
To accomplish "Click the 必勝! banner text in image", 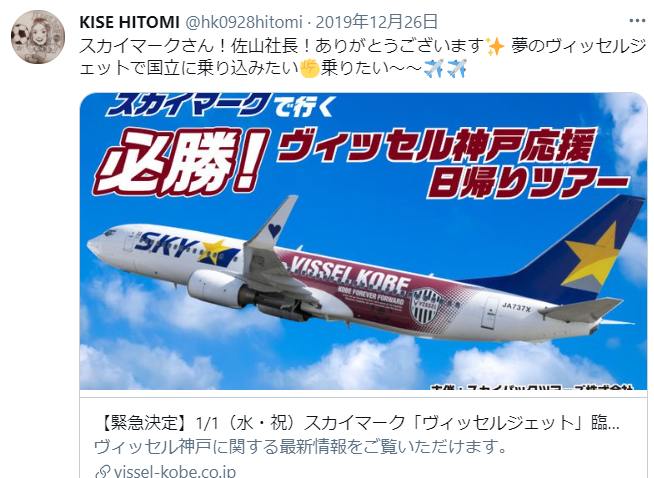I will coord(180,162).
